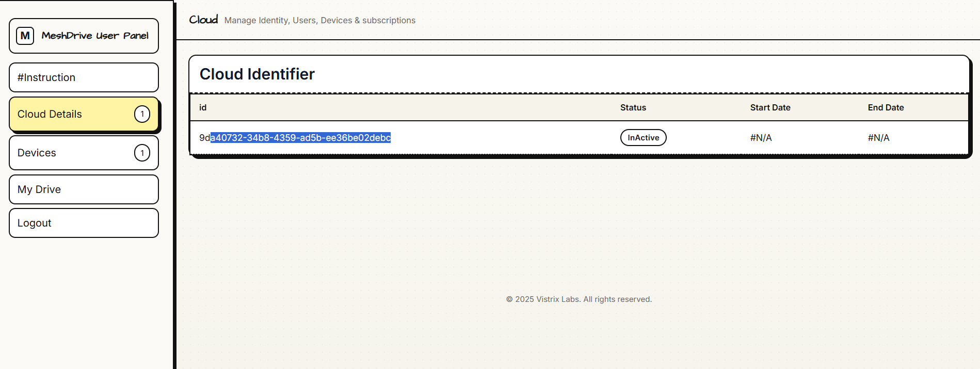Click the M logo icon in sidebar header
Screen dimensions: 980x369
(x=25, y=36)
